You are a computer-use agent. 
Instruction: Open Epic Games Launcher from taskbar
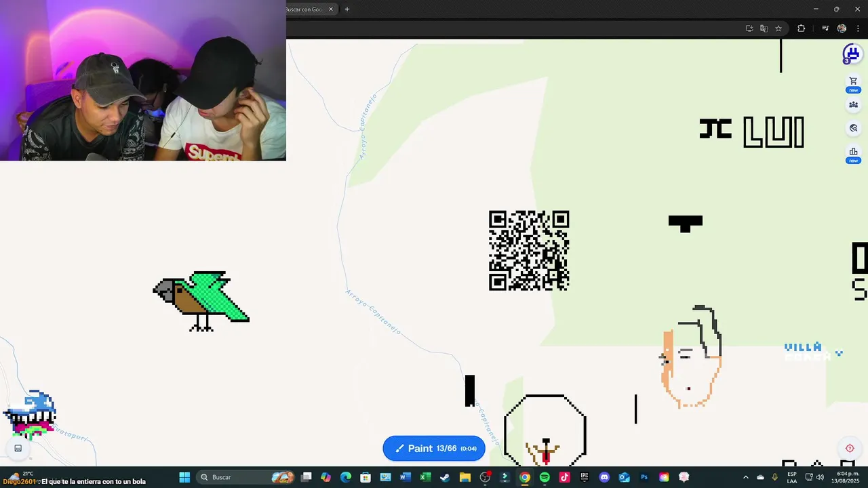click(x=585, y=477)
